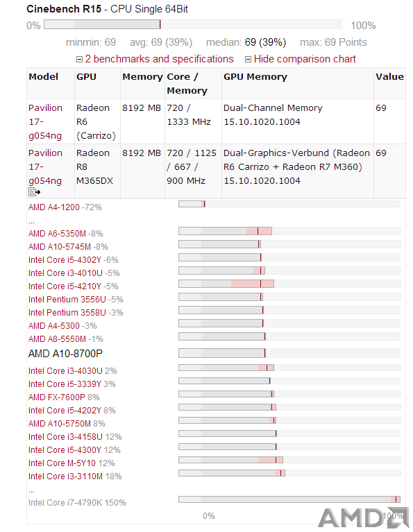Open AMD A8-5550M link
The width and height of the screenshot is (413, 532).
pyautogui.click(x=57, y=339)
